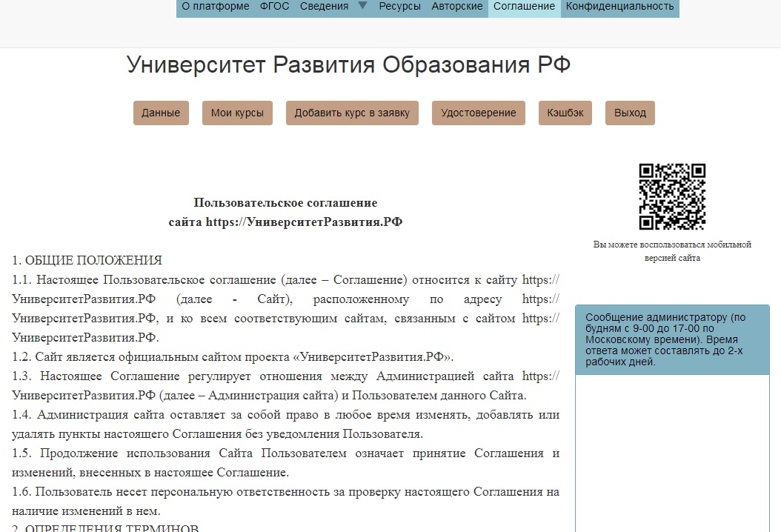781x532 pixels.
Task: Click the QR code image
Action: point(672,196)
